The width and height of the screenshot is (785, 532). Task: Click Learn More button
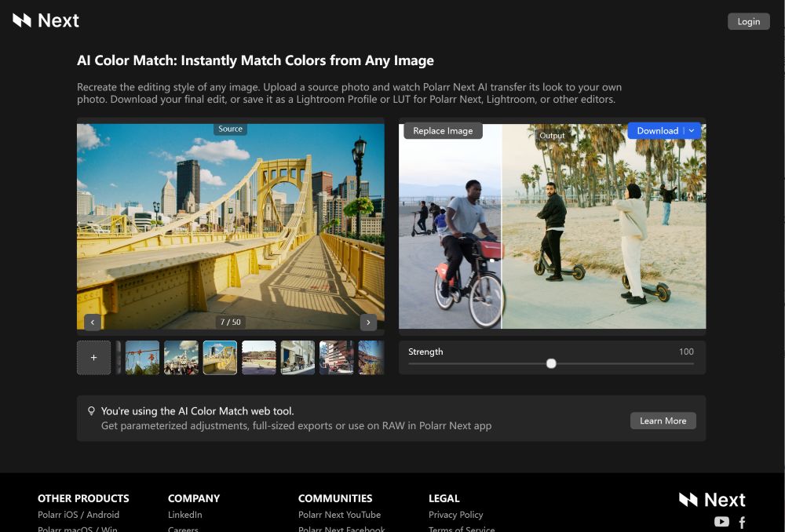point(663,421)
